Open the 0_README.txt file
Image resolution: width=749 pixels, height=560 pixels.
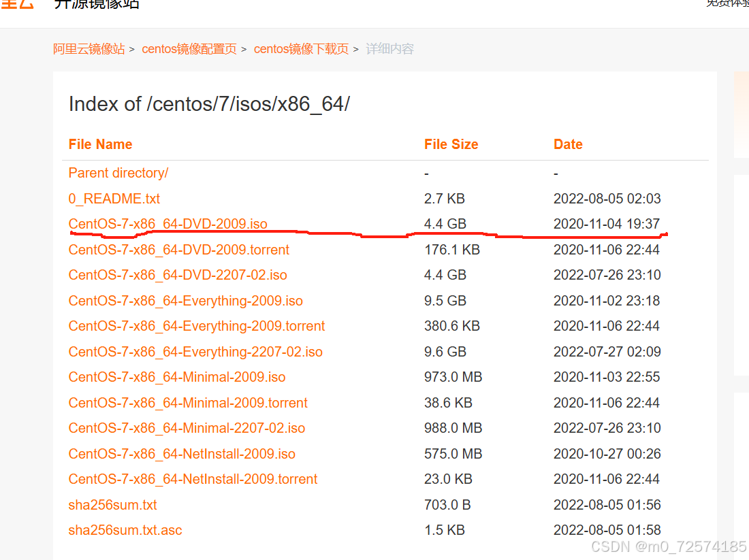(114, 199)
